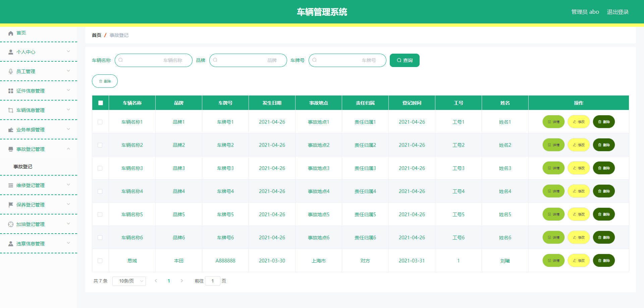Expand the 证件信息管理 menu chevron
Screen dimensions: 644x308
(x=68, y=90)
